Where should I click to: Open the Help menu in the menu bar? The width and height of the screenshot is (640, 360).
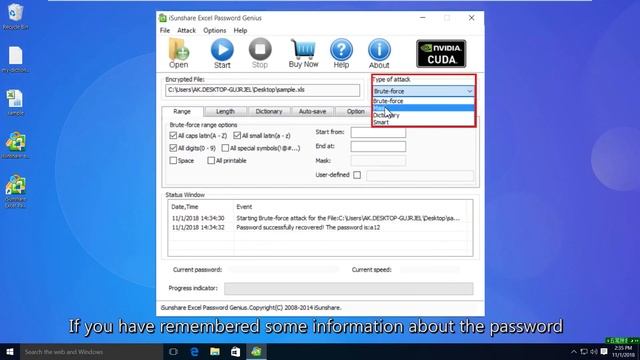[x=240, y=31]
